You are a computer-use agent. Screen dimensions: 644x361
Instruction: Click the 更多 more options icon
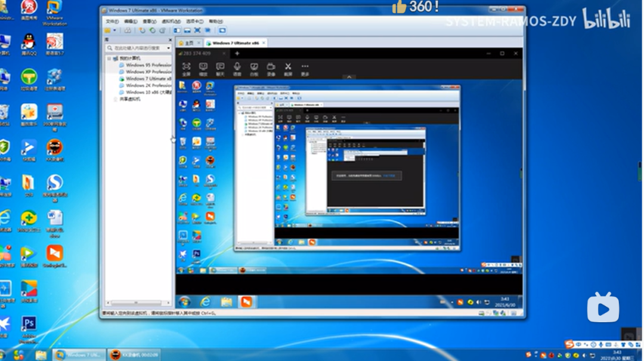tap(305, 69)
